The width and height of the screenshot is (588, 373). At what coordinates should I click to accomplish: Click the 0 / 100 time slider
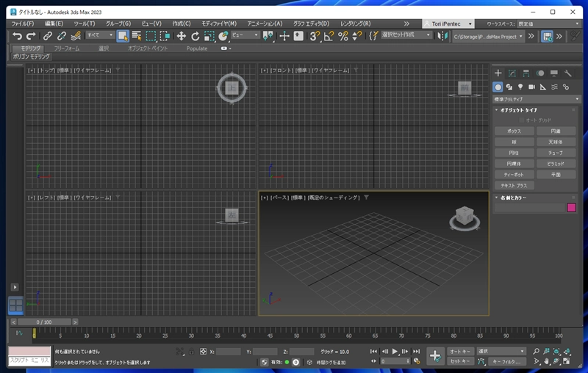click(x=44, y=322)
